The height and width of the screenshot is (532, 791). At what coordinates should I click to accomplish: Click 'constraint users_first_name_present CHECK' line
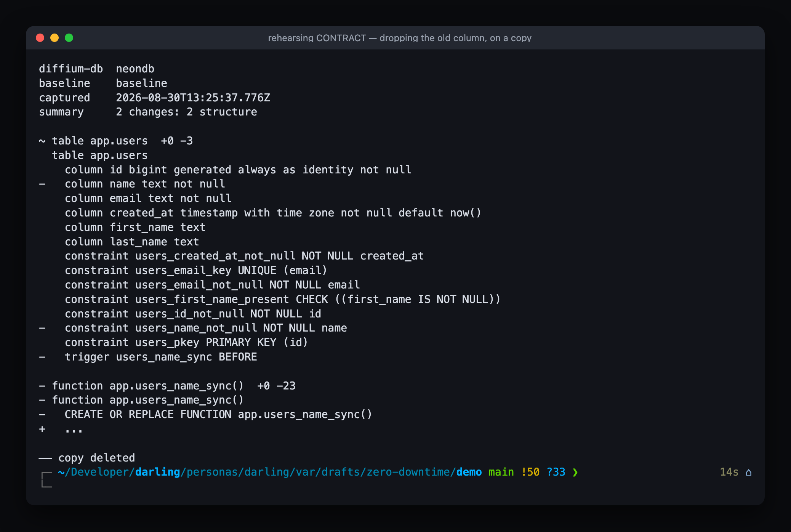tap(283, 300)
